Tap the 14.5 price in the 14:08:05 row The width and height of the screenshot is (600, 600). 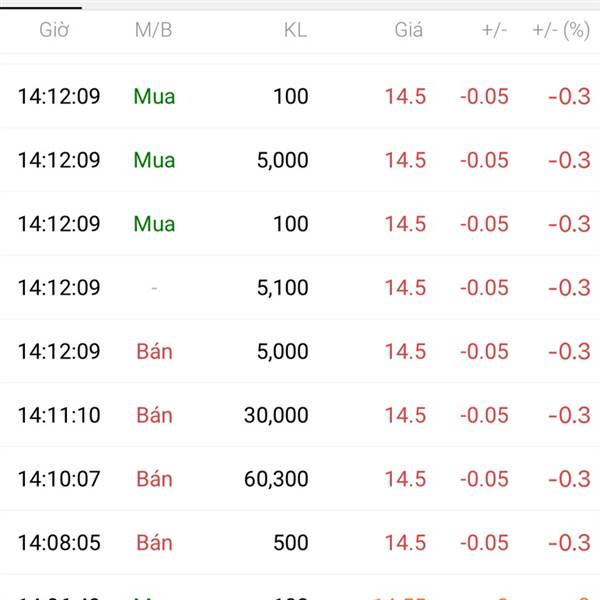pos(405,542)
